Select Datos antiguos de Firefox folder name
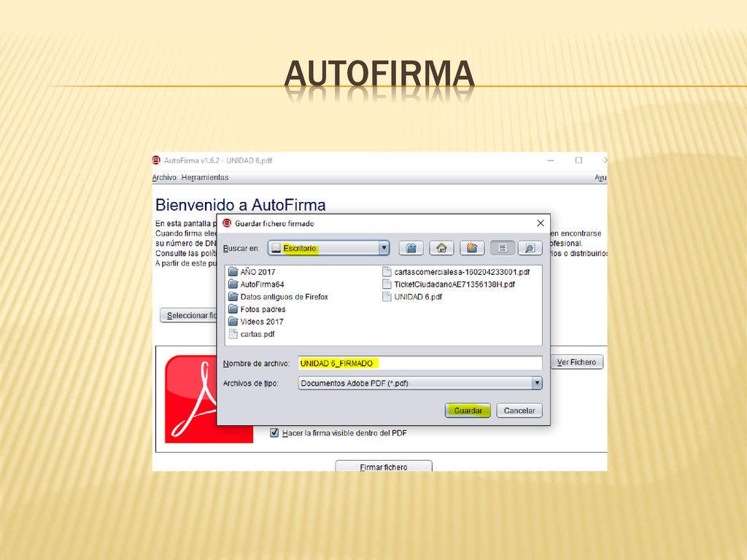 [x=284, y=297]
